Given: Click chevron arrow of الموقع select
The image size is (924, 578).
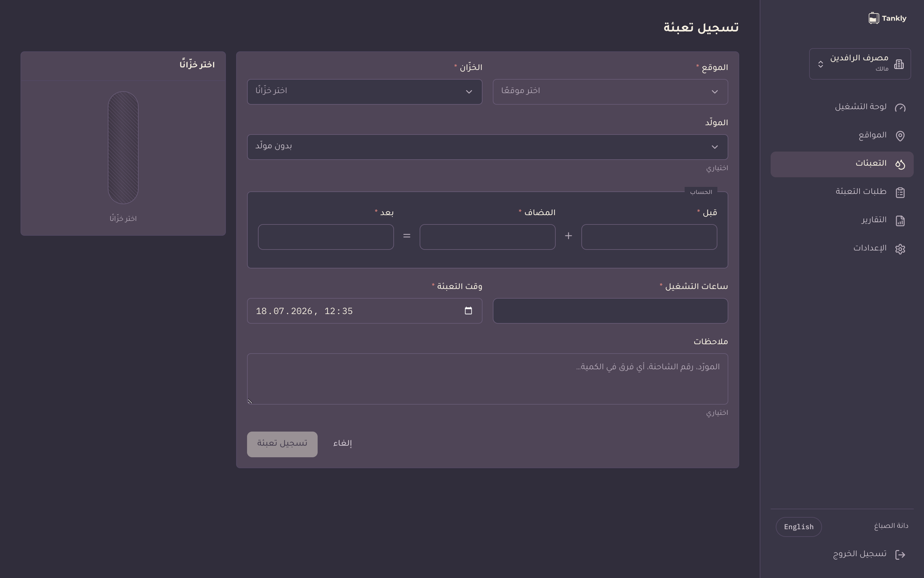Looking at the screenshot, I should point(714,92).
